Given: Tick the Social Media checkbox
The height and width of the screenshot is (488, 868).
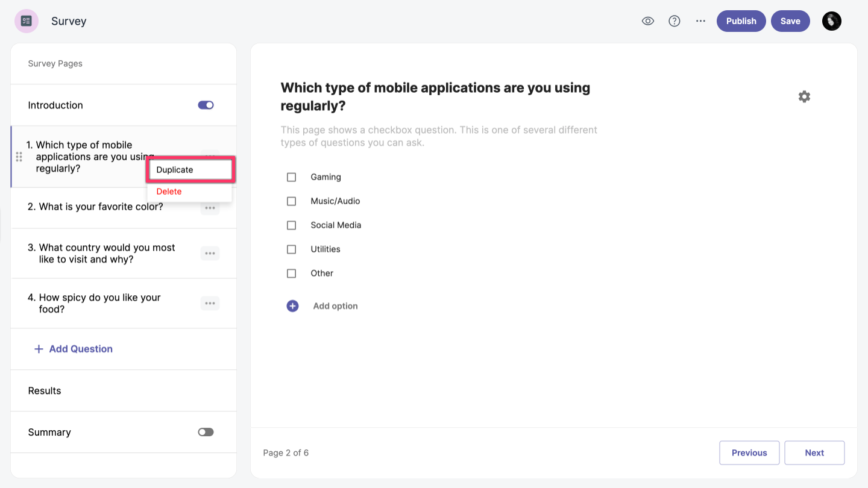Looking at the screenshot, I should click(x=292, y=225).
